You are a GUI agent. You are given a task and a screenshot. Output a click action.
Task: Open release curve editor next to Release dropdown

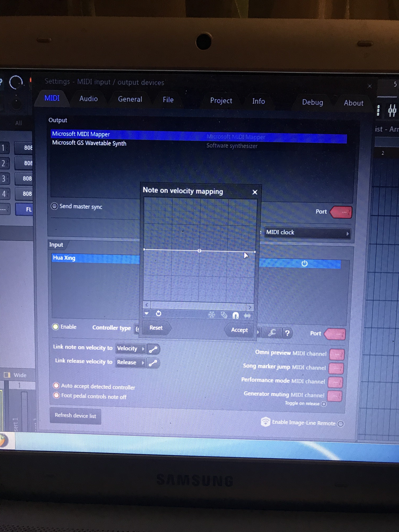point(153,363)
